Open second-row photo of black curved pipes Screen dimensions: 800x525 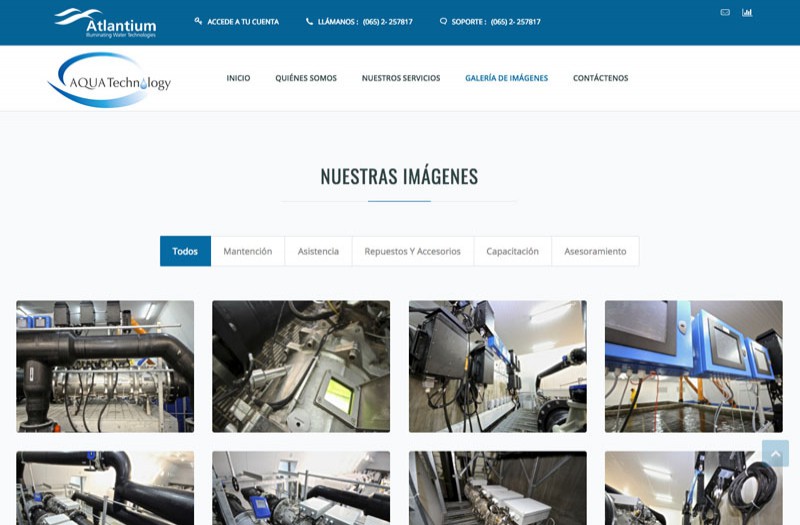coord(105,488)
